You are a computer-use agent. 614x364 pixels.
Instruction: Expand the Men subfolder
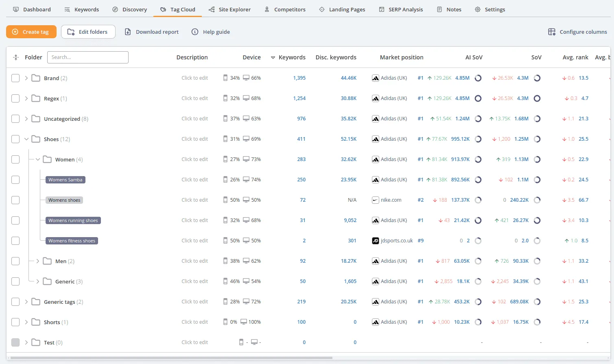pyautogui.click(x=38, y=261)
